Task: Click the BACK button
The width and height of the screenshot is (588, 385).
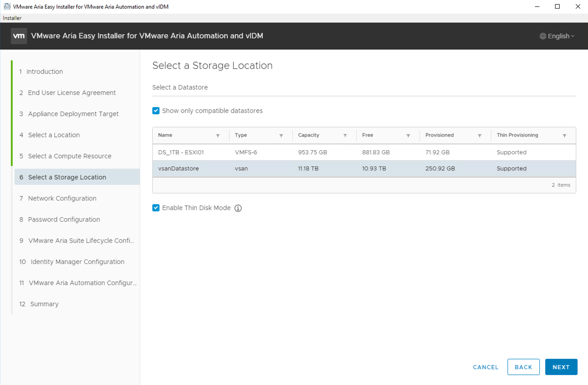Action: (523, 367)
